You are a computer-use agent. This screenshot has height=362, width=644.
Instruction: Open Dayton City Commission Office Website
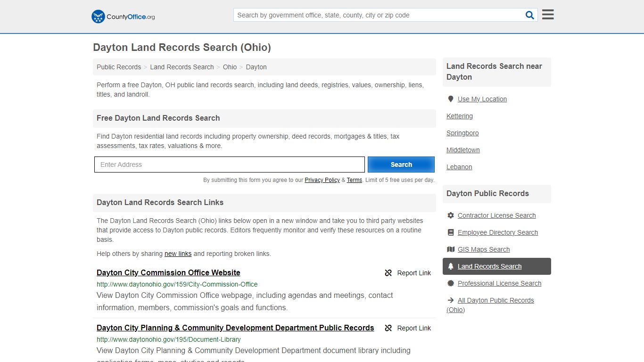tap(168, 272)
